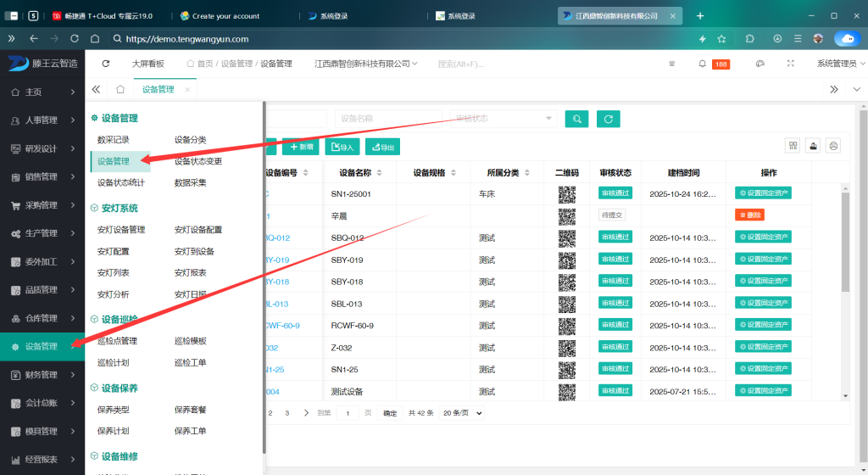Click the 新增 button
This screenshot has width=868, height=475.
(x=301, y=147)
